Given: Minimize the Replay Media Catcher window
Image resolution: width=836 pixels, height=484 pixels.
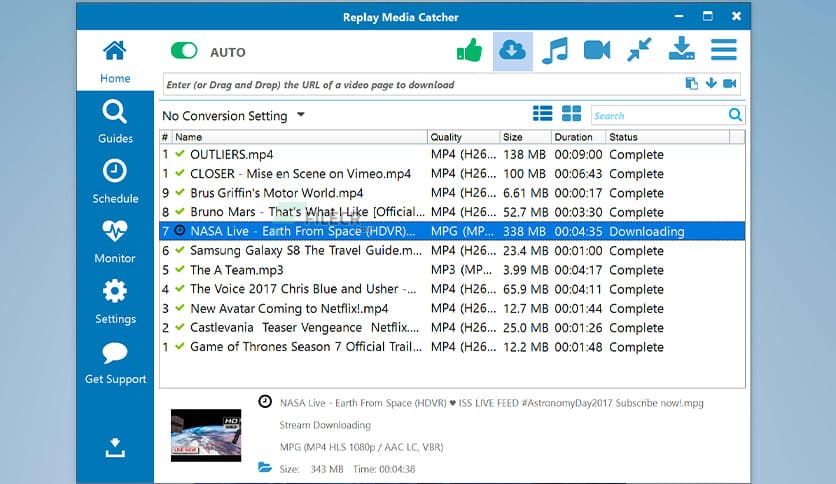Looking at the screenshot, I should (x=679, y=17).
